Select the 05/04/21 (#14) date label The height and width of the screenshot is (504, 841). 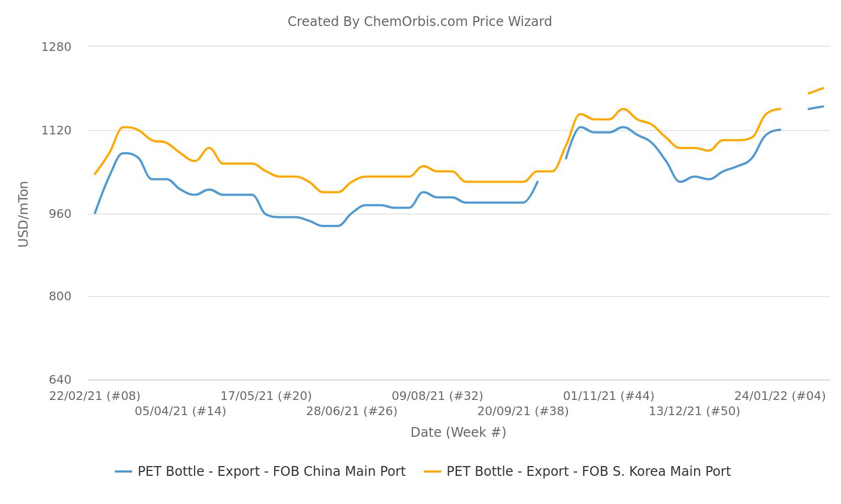pyautogui.click(x=180, y=411)
